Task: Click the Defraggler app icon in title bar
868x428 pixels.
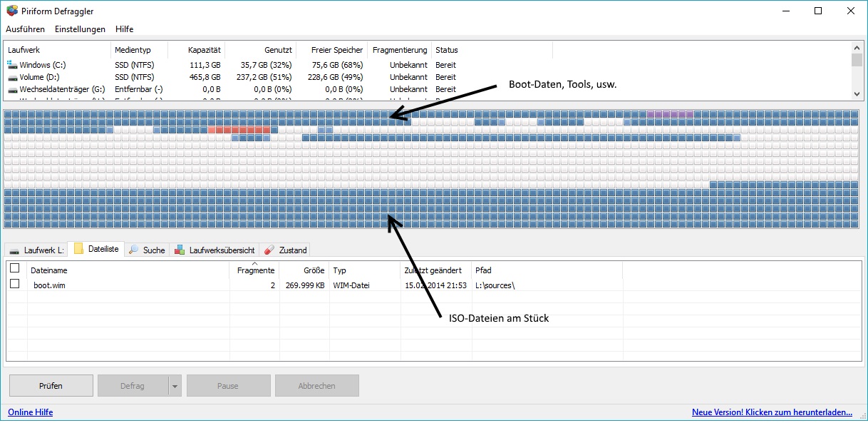Action: 11,11
